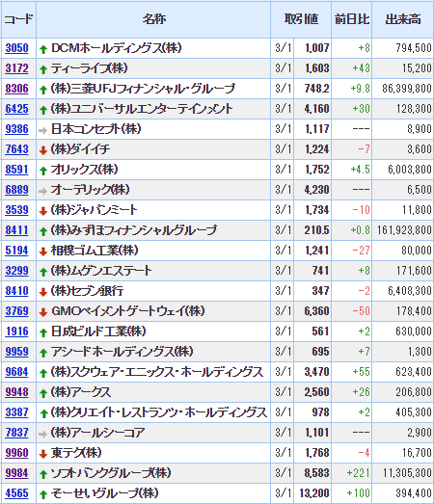Click up arrow beside 日成ビルド工業
The height and width of the screenshot is (504, 434).
(43, 333)
